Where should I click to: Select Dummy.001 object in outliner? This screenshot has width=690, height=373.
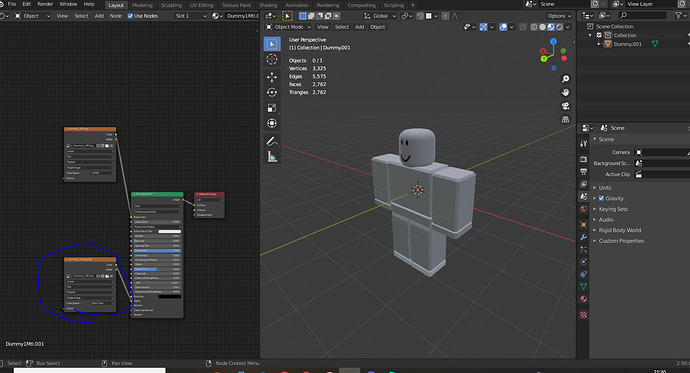(x=628, y=44)
